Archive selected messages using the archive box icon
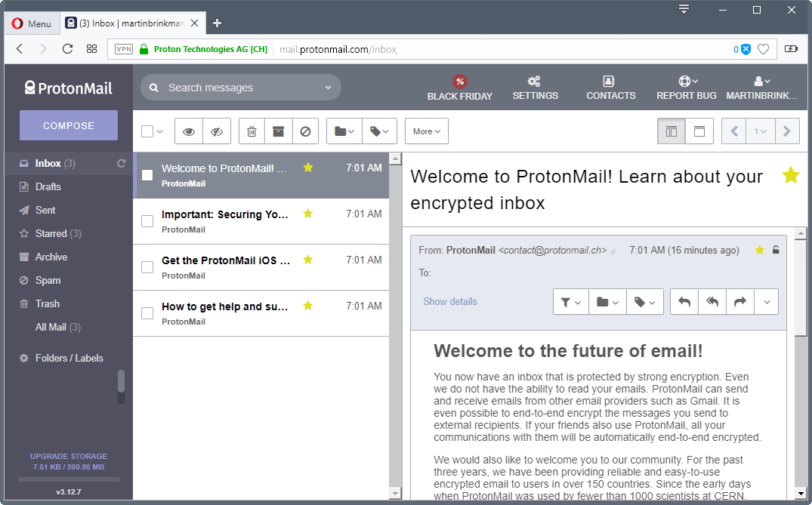Screen dimensions: 812x505 279,131
